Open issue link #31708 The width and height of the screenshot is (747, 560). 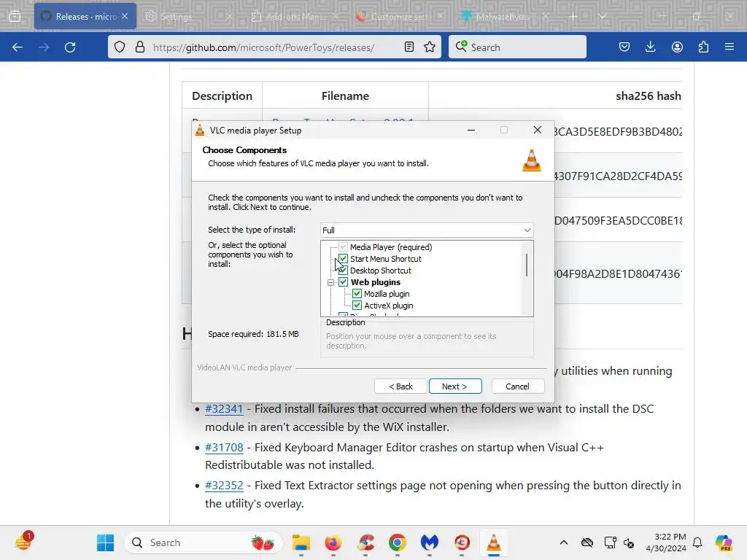[x=224, y=448]
